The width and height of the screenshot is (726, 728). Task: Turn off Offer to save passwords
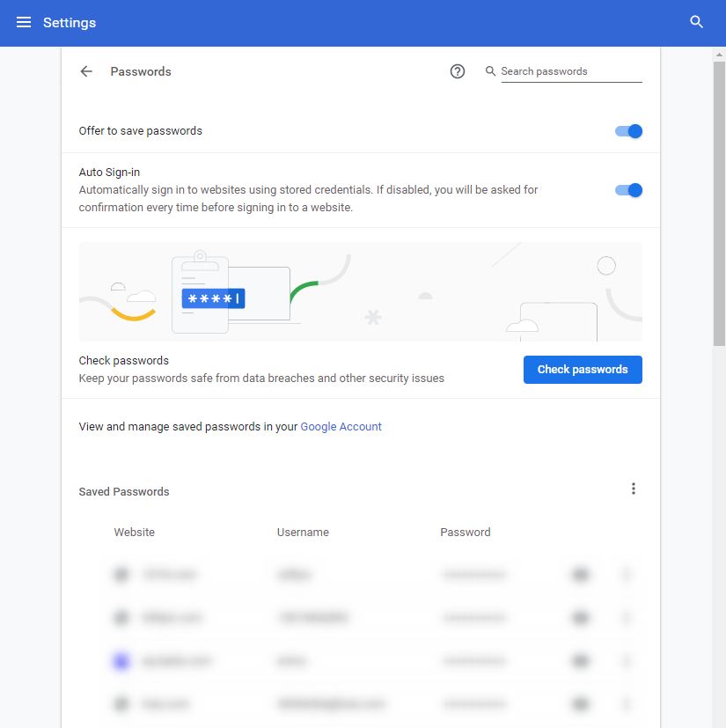628,131
